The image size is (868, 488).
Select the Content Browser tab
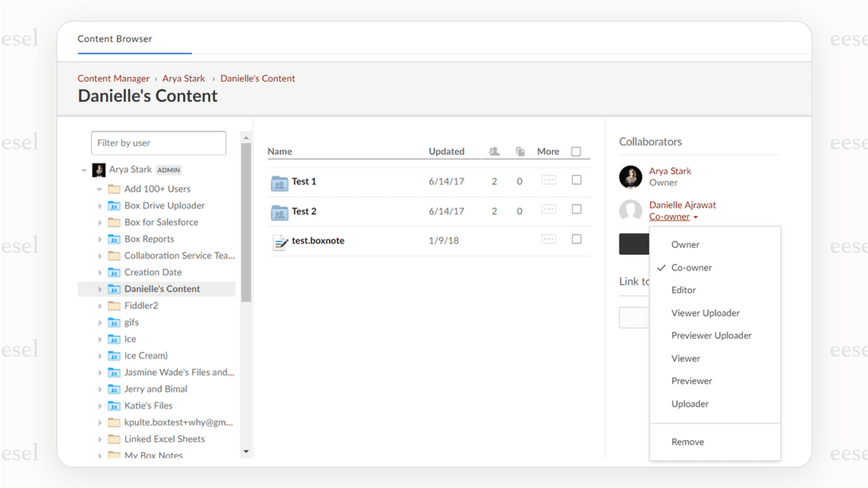[x=115, y=39]
